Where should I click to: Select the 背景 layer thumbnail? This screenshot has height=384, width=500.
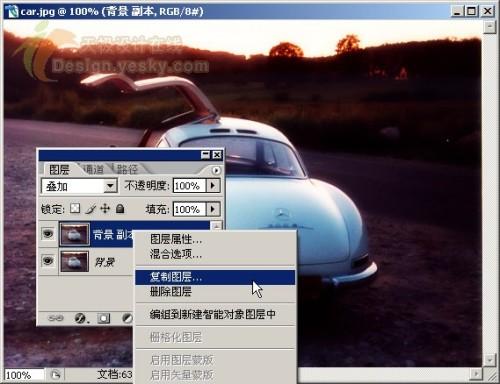point(74,261)
